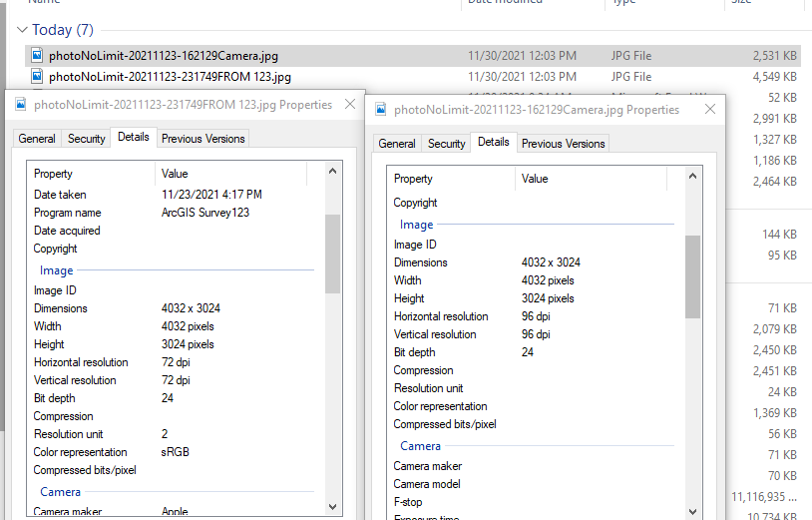Open General tab in FROM 123.jpg Properties

coord(37,139)
